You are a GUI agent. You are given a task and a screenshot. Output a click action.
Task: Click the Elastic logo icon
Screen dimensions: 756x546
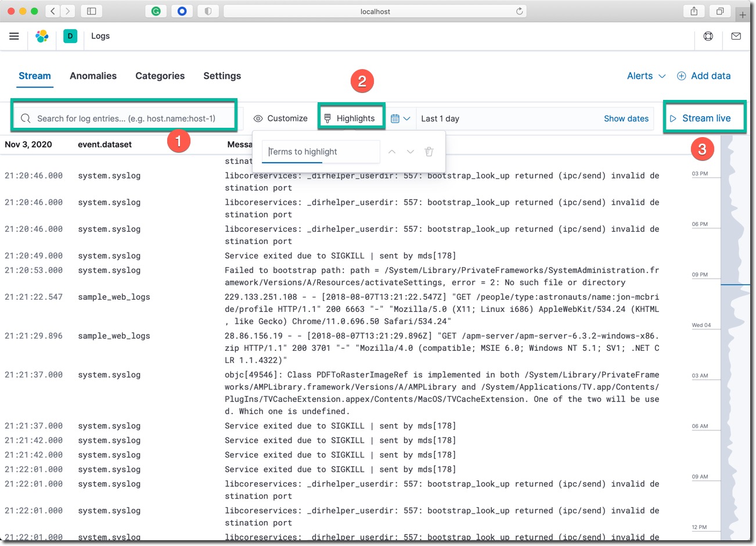coord(42,36)
